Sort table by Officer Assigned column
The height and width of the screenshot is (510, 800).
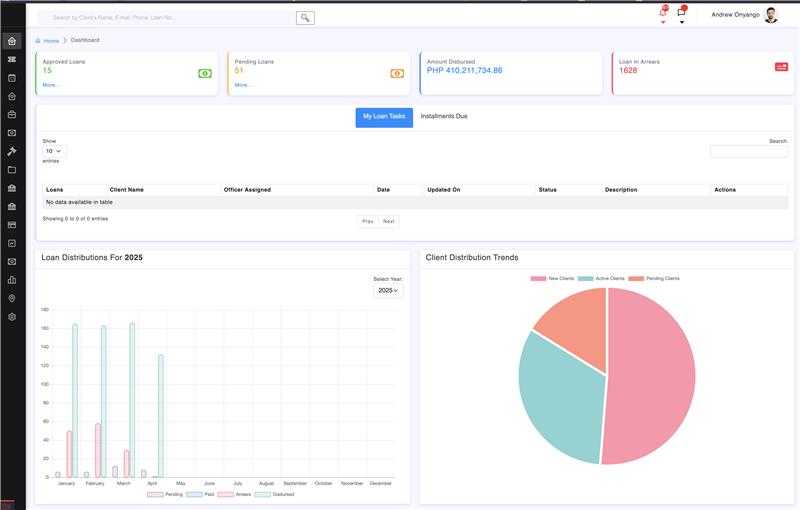[297, 190]
